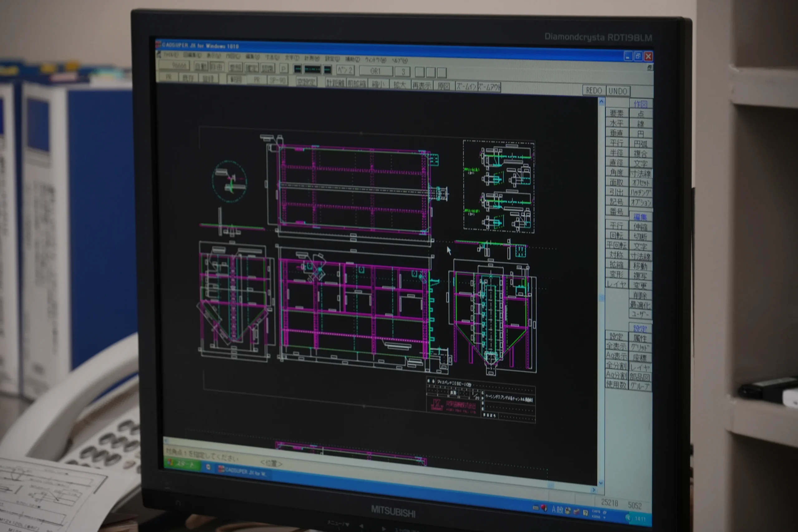Viewport: 798px width, 532px height.
Task: Click the CADSUPER JX taskbar item
Action: [x=243, y=471]
